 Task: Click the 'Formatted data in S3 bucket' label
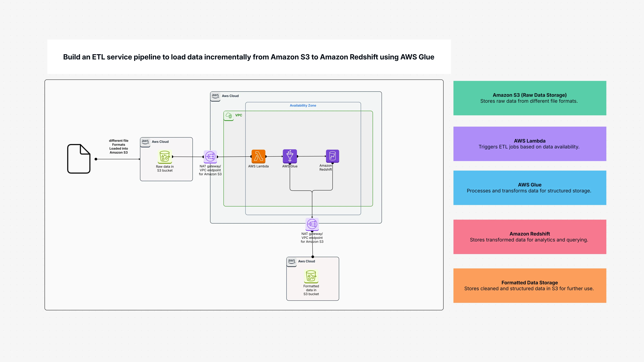(x=311, y=290)
